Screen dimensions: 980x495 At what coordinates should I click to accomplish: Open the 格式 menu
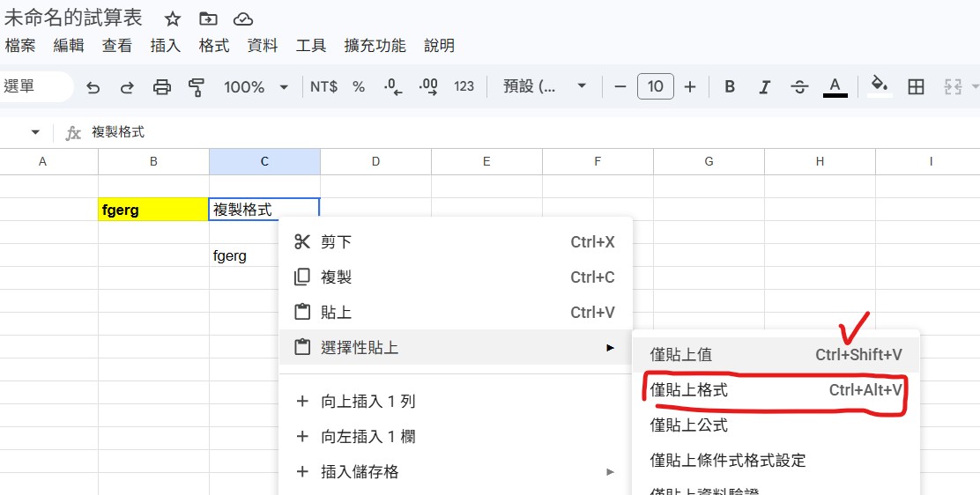point(214,46)
